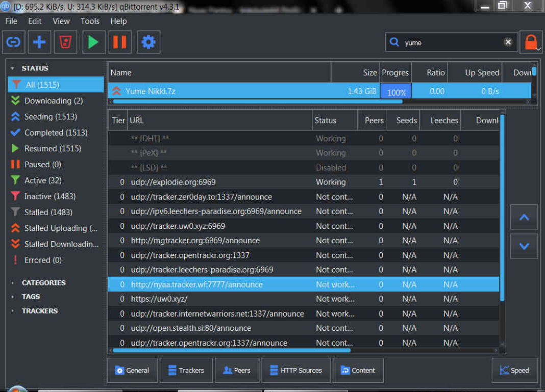Click the 100% progress bar of Yume Nikki.7z
545x392 pixels.
pos(396,91)
